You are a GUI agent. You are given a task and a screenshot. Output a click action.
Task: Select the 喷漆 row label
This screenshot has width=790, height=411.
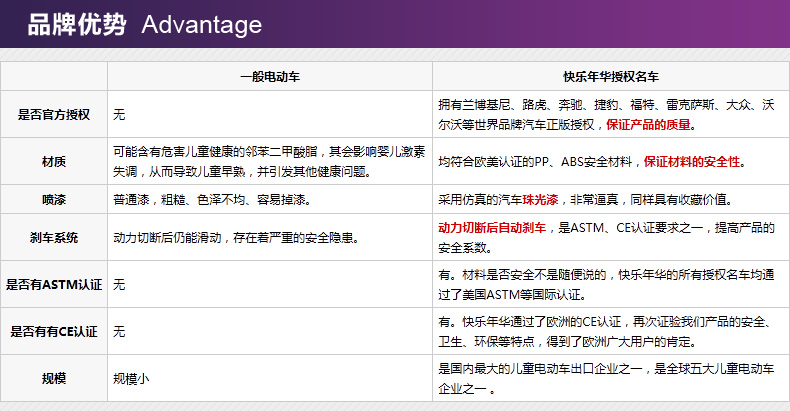(54, 199)
